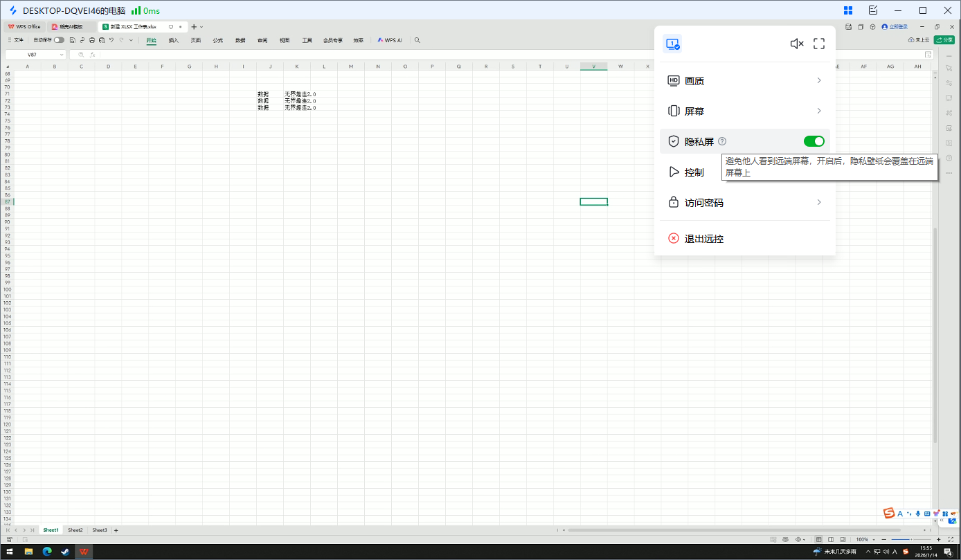Open the 插入 ribbon tab

174,40
